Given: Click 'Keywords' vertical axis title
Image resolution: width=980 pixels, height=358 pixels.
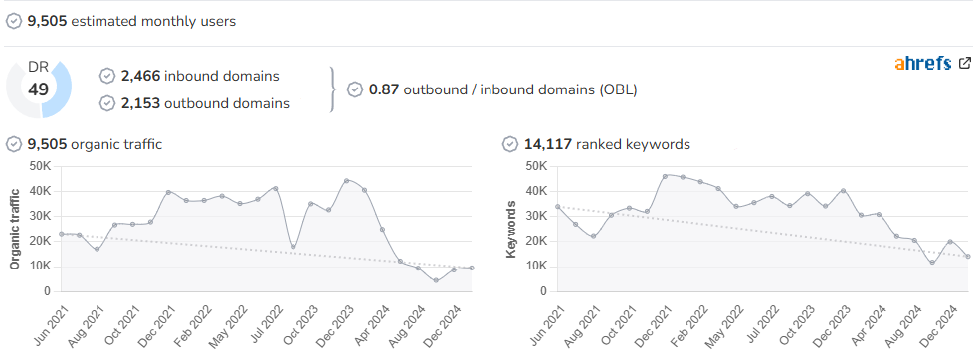Looking at the screenshot, I should coord(511,230).
